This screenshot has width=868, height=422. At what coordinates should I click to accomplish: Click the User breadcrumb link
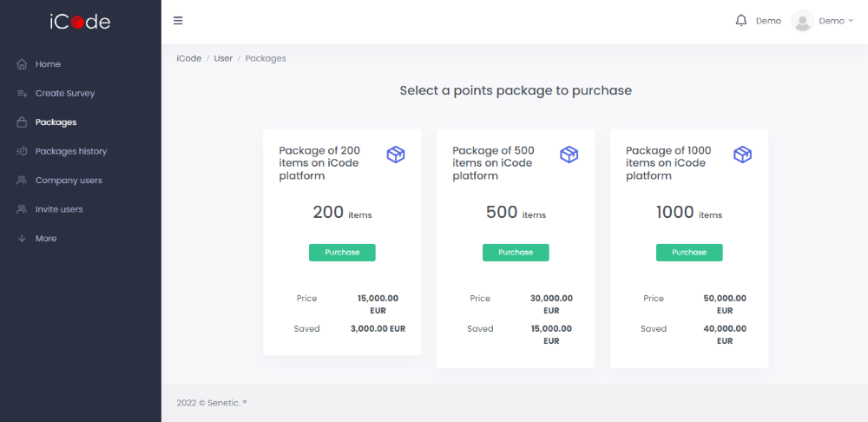coord(223,58)
